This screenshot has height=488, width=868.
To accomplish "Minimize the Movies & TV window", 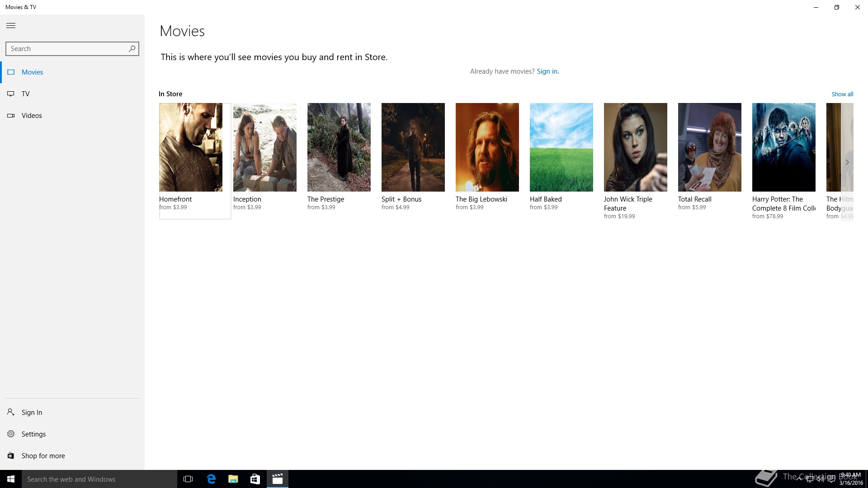I will tap(816, 7).
